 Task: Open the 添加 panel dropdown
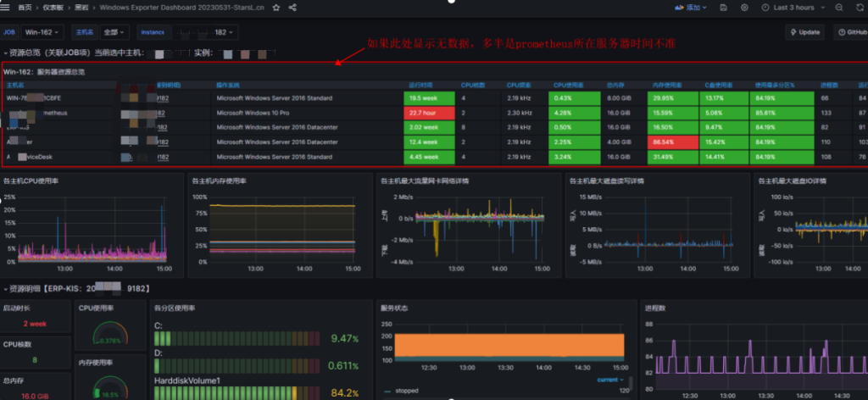(x=693, y=7)
